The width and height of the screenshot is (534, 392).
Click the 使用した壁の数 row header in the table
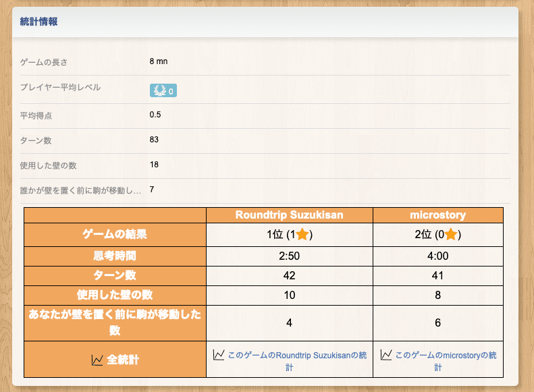(115, 296)
